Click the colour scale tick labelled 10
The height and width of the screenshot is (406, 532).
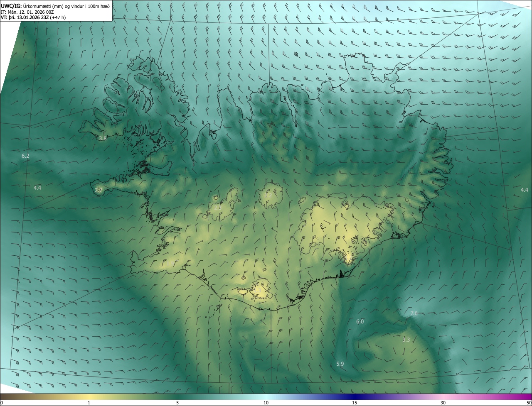(266, 403)
